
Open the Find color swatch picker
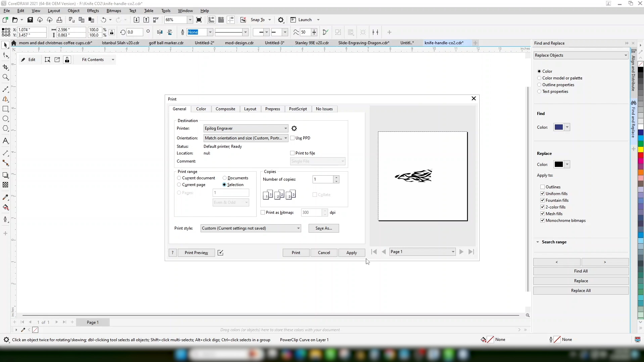(x=567, y=127)
